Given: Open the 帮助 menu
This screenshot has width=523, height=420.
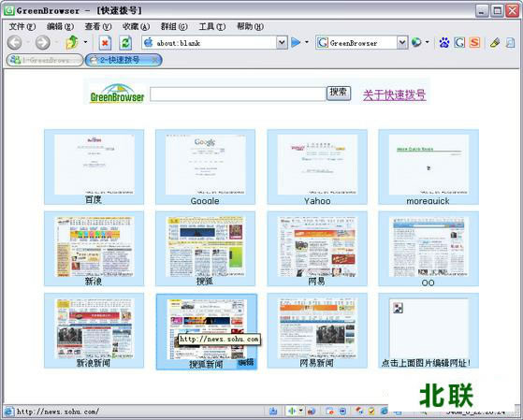Looking at the screenshot, I should 250,26.
